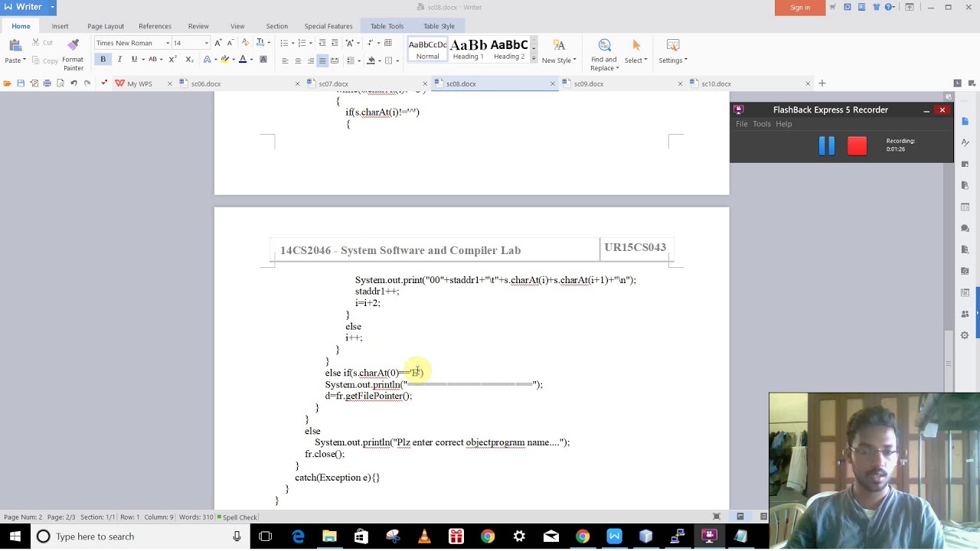Viewport: 980px width, 551px height.
Task: Click the Distributed alignment icon
Action: (335, 60)
